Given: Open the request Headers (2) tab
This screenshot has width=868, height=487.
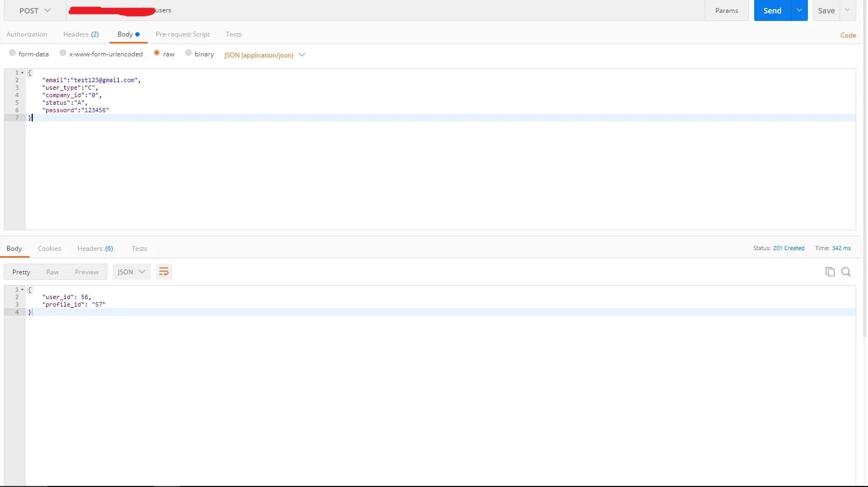Looking at the screenshot, I should pyautogui.click(x=81, y=34).
